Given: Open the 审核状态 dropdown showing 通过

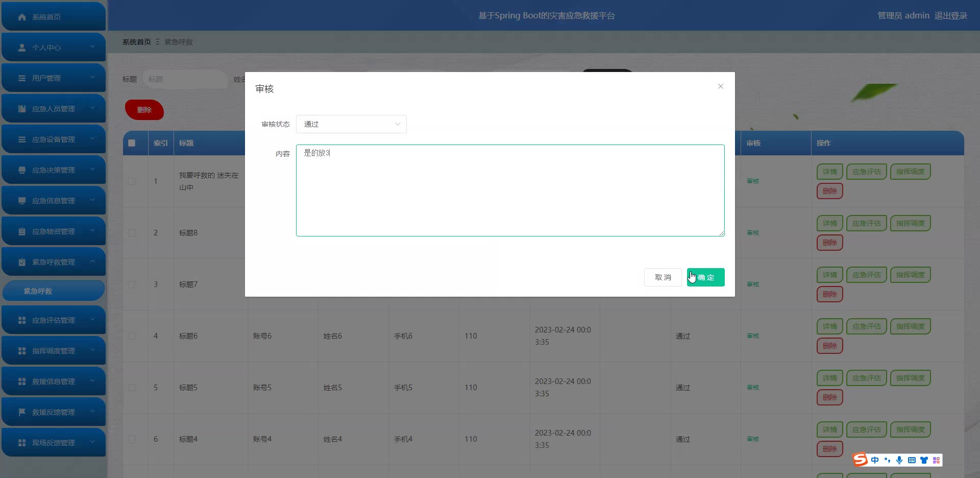Looking at the screenshot, I should click(351, 124).
